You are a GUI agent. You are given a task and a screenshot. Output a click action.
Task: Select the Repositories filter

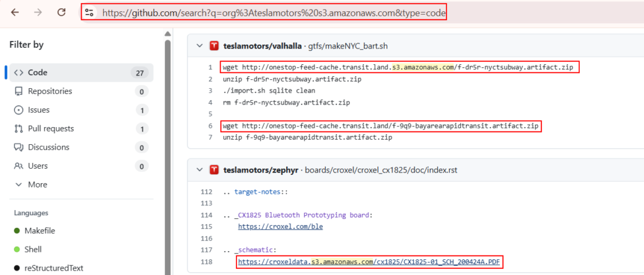pyautogui.click(x=81, y=91)
